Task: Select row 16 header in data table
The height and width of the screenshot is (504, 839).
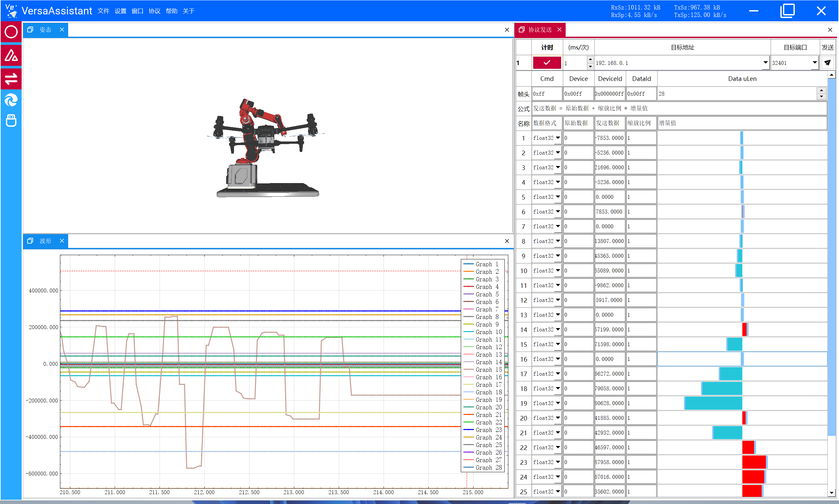Action: click(523, 359)
